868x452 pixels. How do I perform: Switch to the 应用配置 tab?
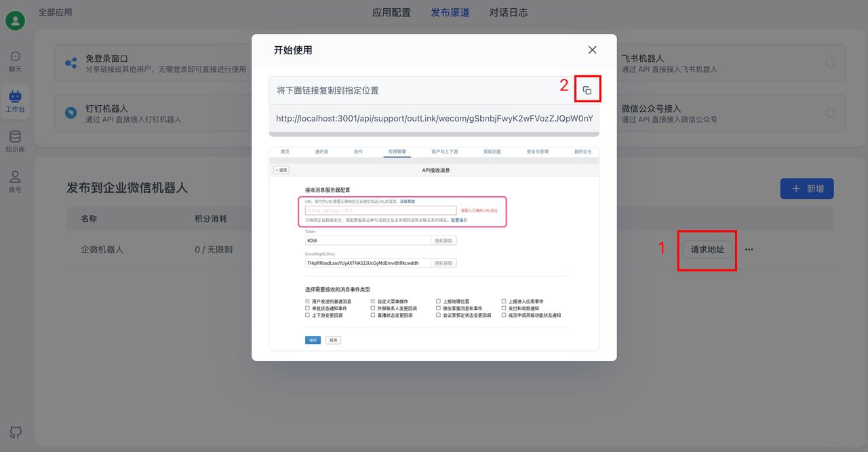click(x=391, y=12)
